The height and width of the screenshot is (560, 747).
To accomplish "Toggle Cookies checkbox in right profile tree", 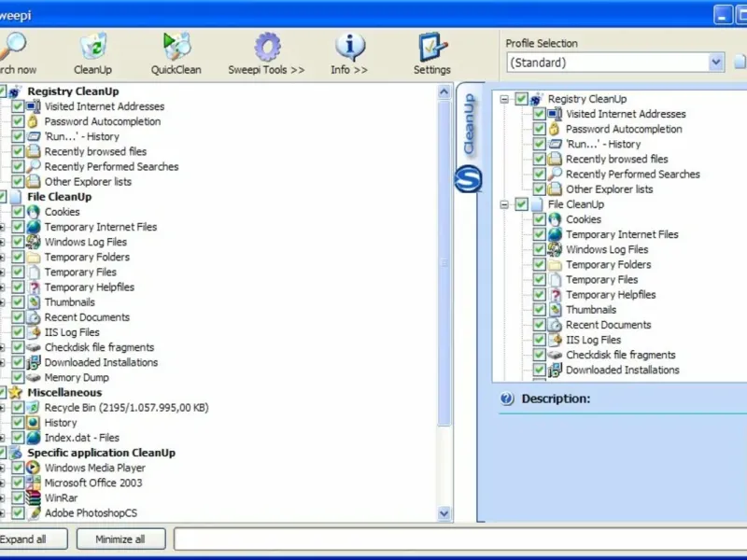I will [539, 219].
